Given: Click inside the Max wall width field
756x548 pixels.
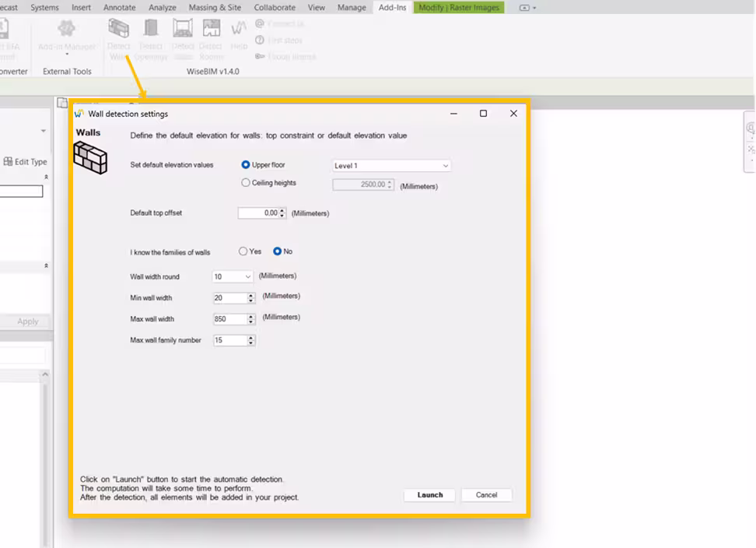Looking at the screenshot, I should 229,318.
